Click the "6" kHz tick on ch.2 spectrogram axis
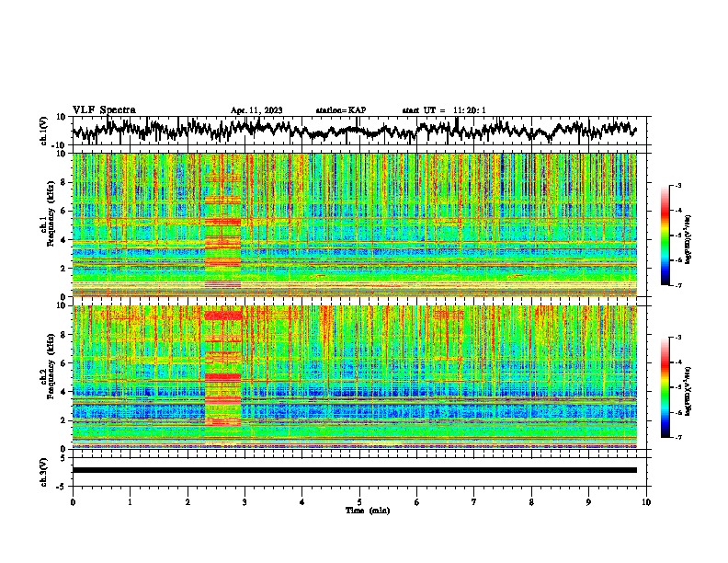This screenshot has height=563, width=728. (x=63, y=362)
